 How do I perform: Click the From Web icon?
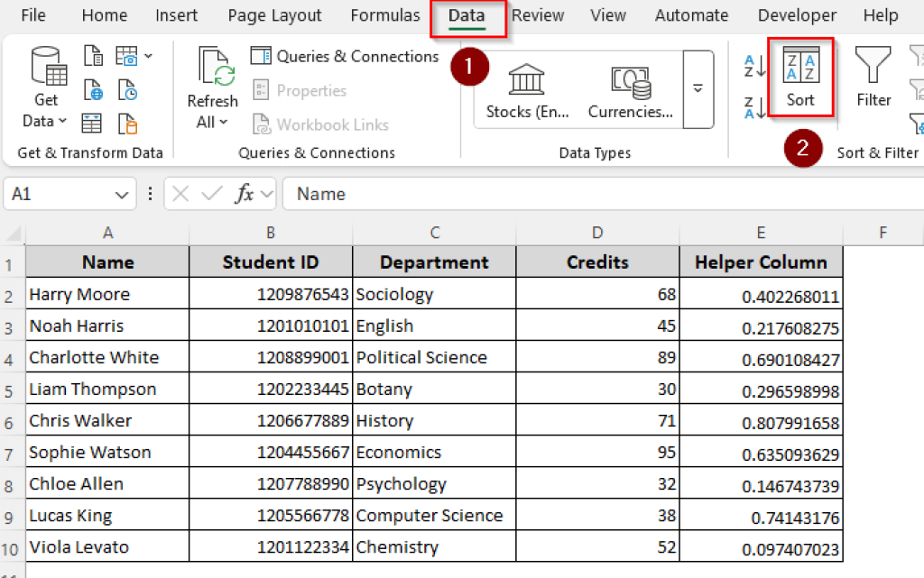point(93,89)
